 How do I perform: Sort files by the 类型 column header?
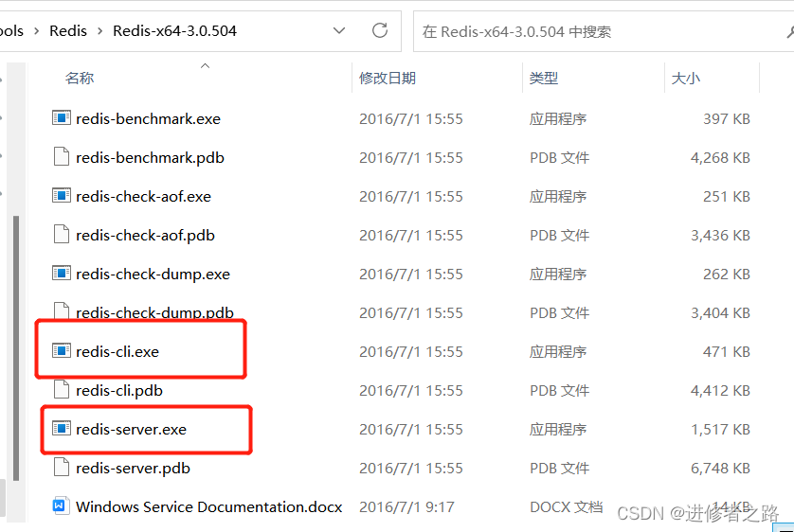[x=544, y=78]
